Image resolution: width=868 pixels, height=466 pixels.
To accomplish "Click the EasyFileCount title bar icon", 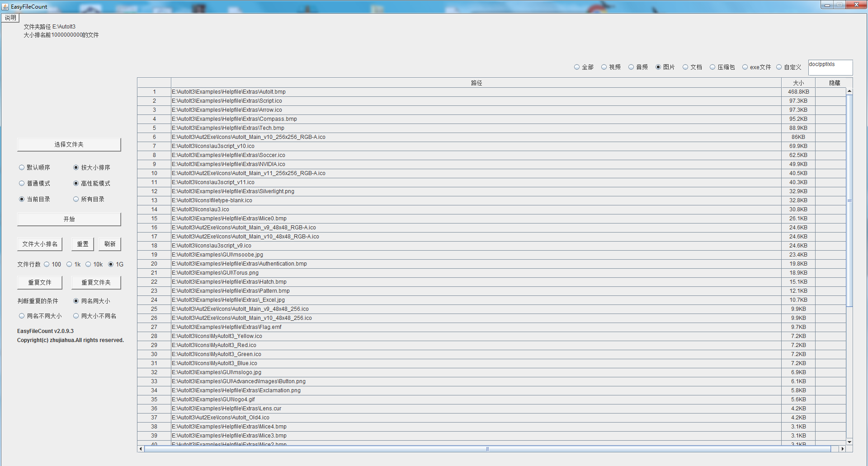I will click(5, 7).
